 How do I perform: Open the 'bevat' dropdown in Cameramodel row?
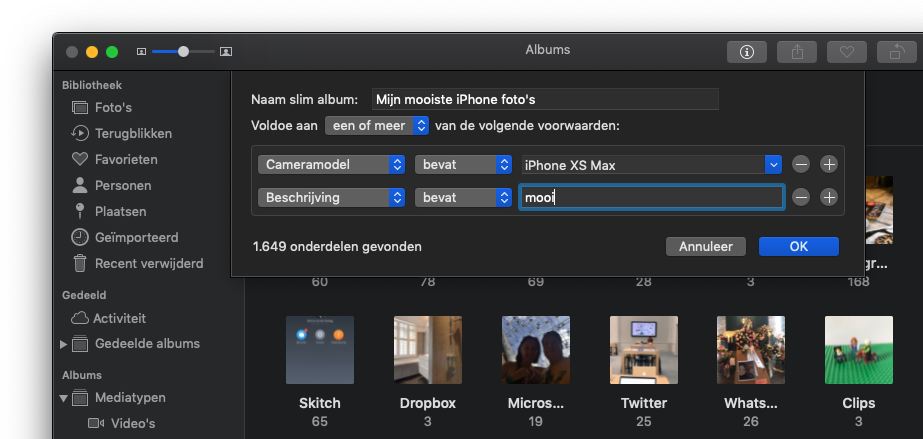(463, 165)
